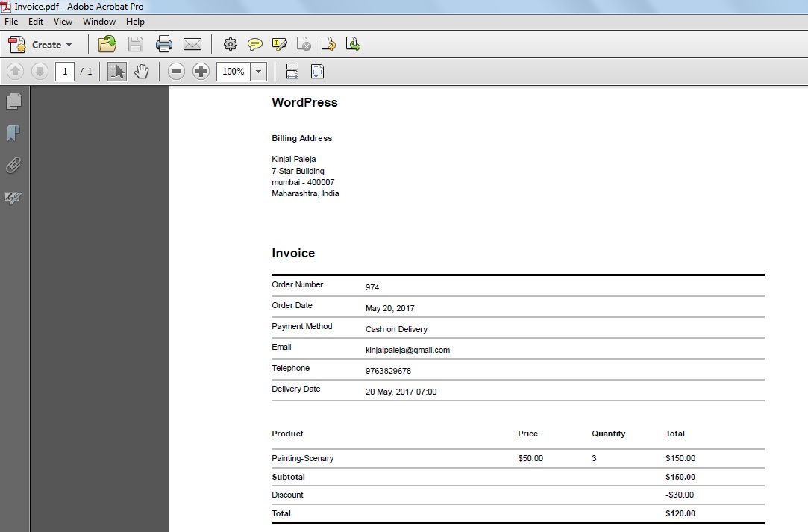The height and width of the screenshot is (532, 808).
Task: Click delivery date 20 May, 2017 07:00
Action: 401,392
